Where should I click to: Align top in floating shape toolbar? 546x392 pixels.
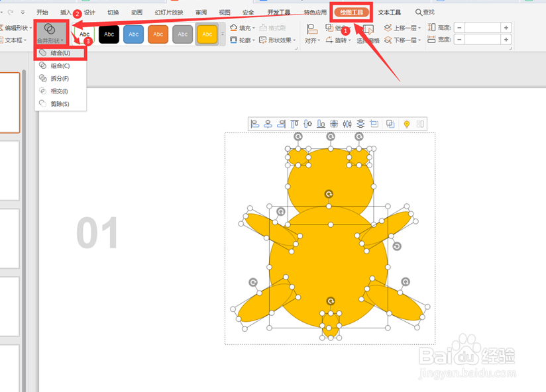pos(295,124)
